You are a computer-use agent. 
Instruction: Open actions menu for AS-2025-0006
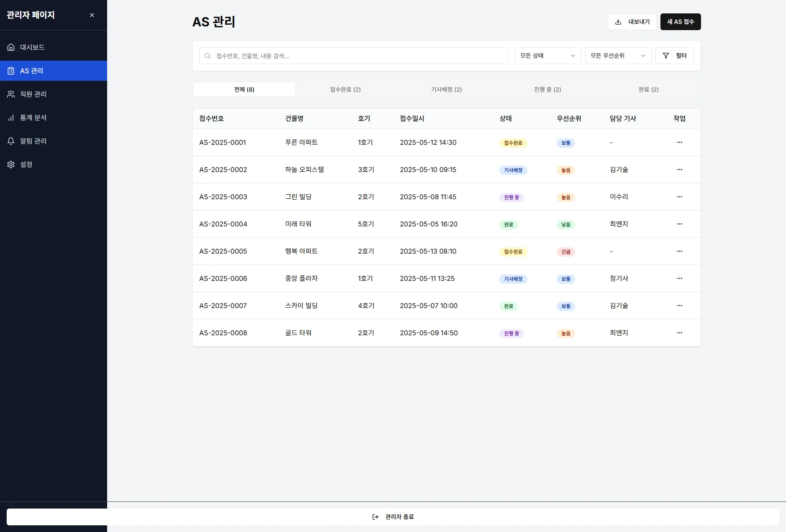[680, 278]
